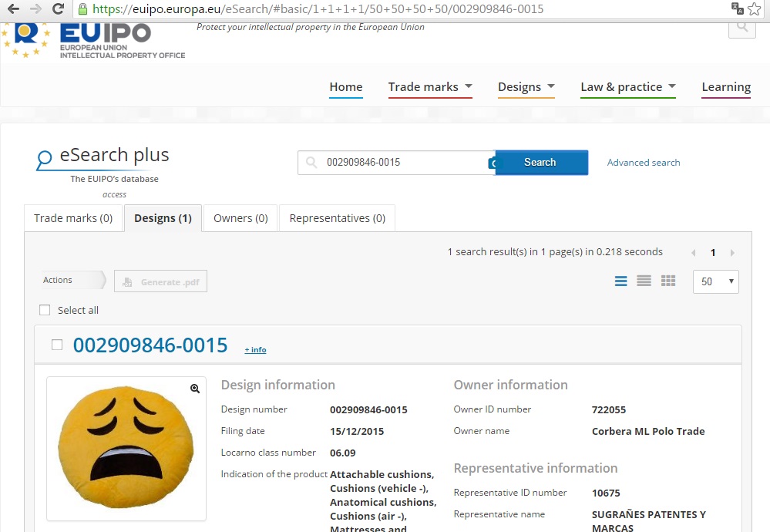The width and height of the screenshot is (770, 532).
Task: Click the Design information heading
Action: (x=278, y=385)
